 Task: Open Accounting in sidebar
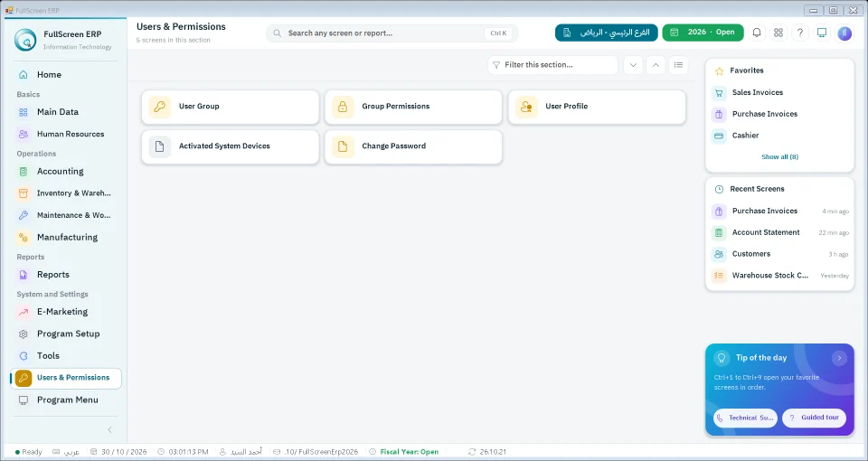pos(66,172)
